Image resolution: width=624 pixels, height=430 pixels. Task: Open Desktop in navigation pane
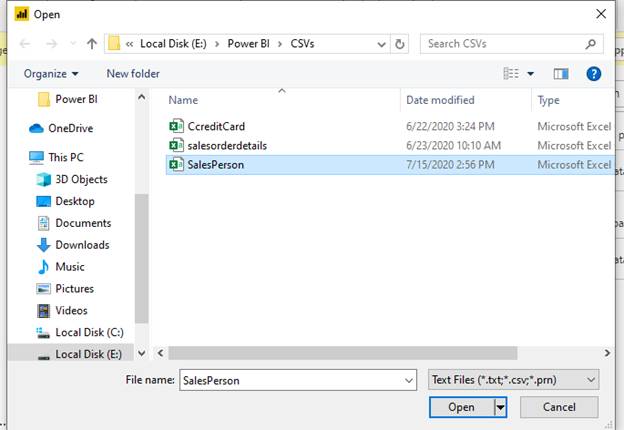coord(75,201)
